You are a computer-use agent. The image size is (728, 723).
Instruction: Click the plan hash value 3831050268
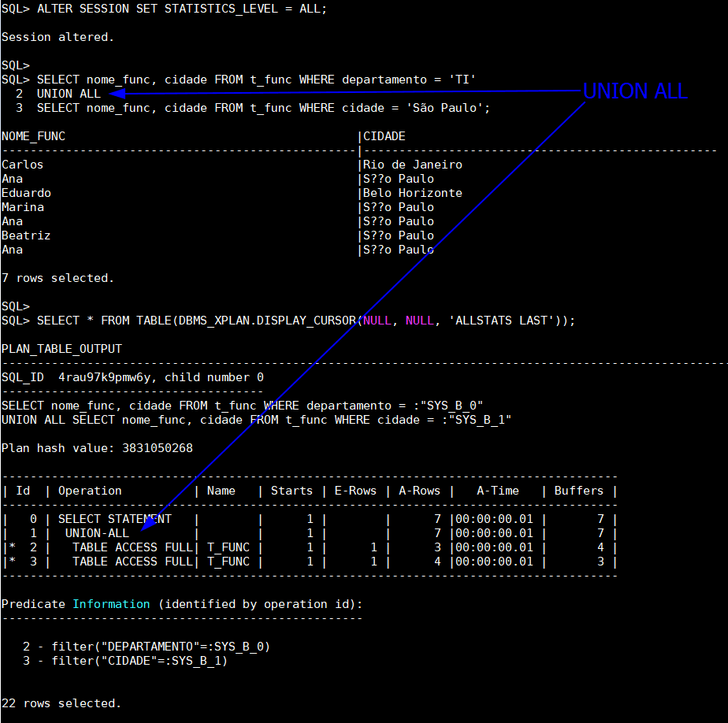click(157, 448)
